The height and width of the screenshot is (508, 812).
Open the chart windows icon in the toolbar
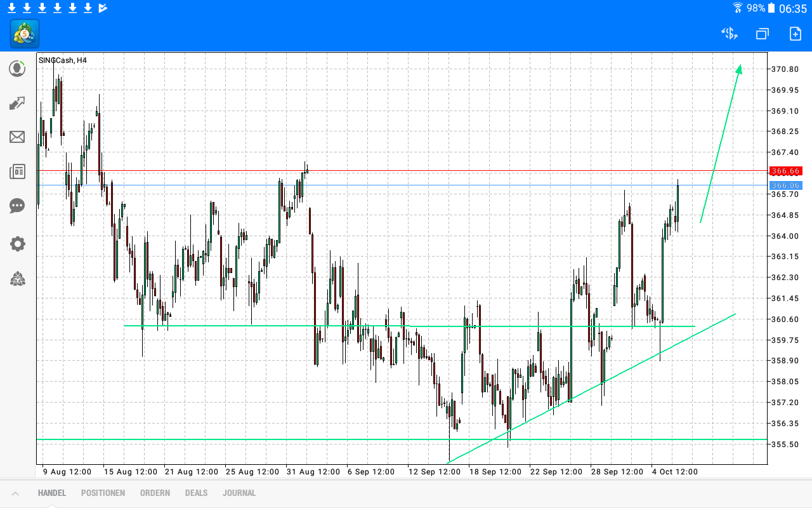[761, 34]
